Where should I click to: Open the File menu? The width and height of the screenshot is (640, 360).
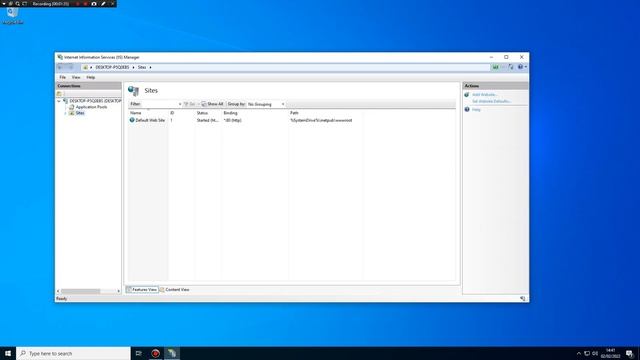[62, 77]
